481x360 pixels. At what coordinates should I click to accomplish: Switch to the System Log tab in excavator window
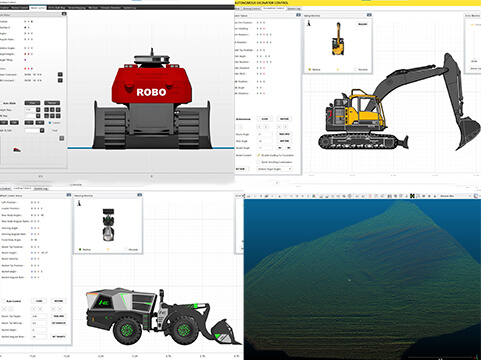tap(294, 8)
